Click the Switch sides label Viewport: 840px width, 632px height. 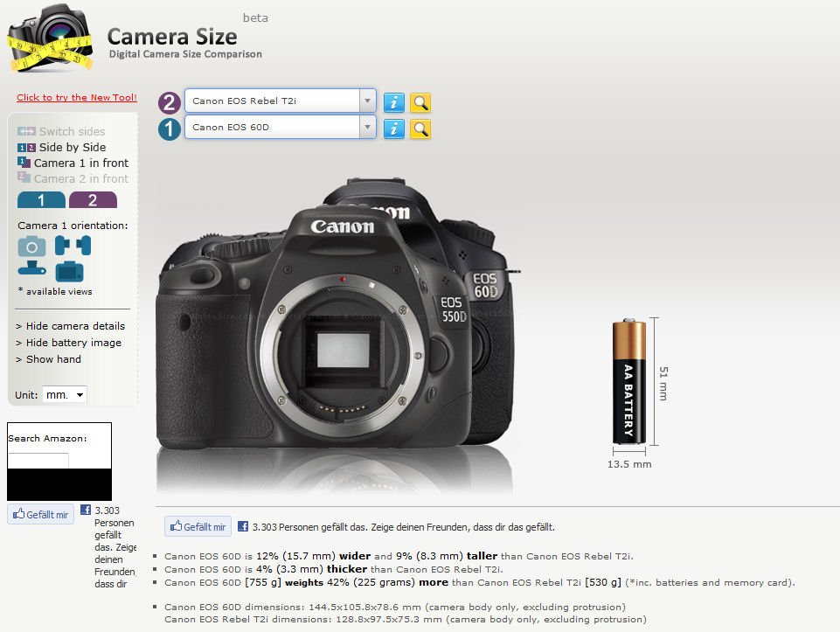pos(72,131)
